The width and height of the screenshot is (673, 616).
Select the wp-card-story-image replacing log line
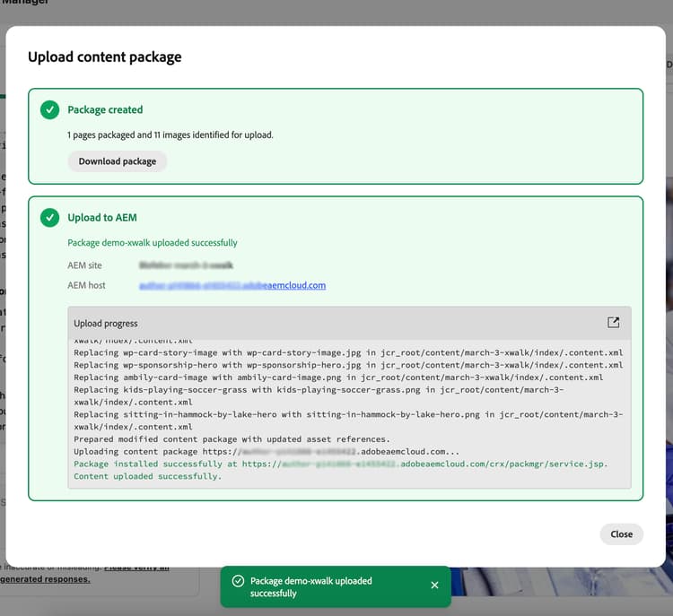(348, 352)
